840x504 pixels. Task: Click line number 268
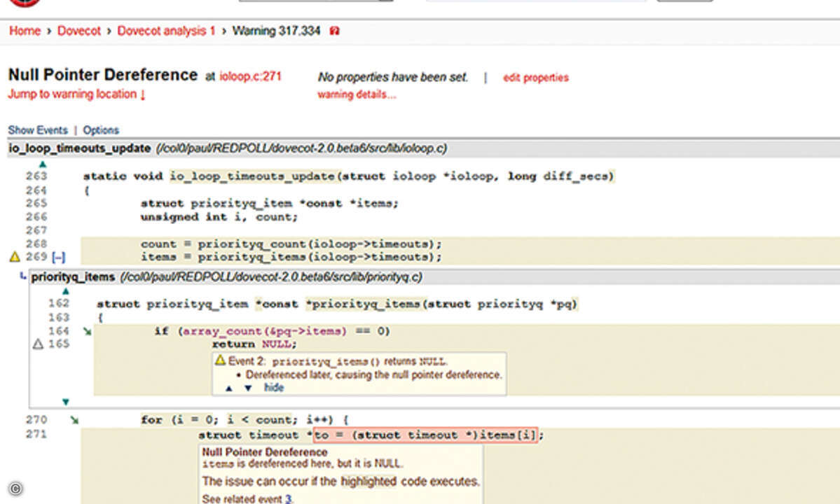click(x=36, y=244)
